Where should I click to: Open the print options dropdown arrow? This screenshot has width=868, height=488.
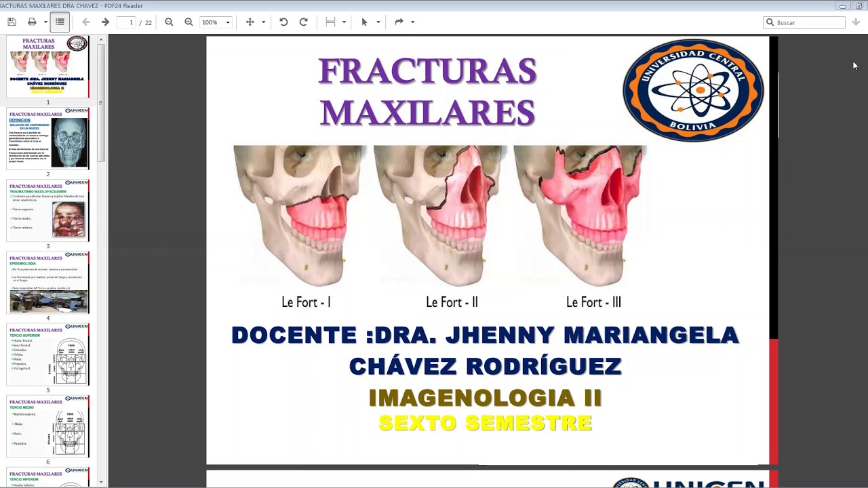tap(45, 22)
